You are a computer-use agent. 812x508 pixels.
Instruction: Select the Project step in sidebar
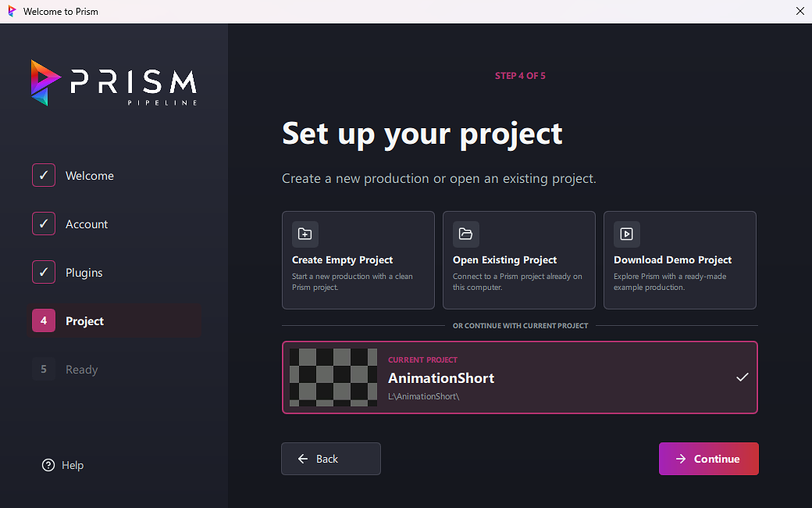pyautogui.click(x=114, y=321)
